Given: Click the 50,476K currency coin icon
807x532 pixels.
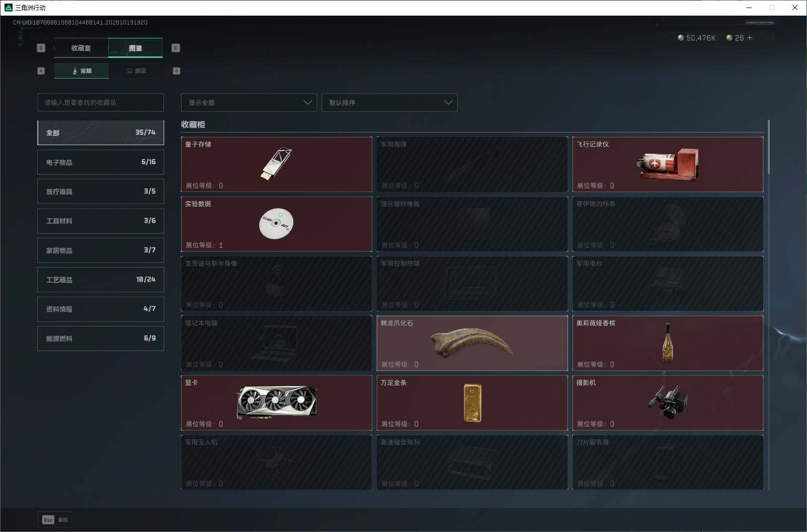Looking at the screenshot, I should 681,38.
